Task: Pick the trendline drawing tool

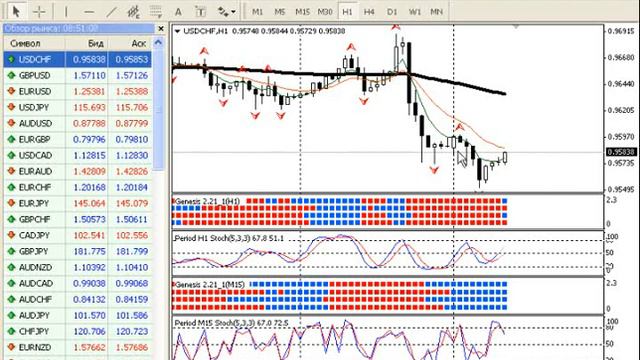Action: [111, 12]
